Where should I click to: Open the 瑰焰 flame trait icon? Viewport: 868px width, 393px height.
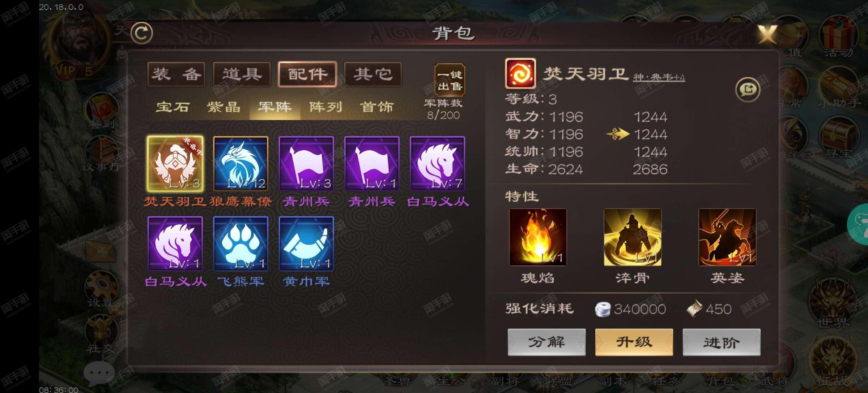(x=538, y=237)
